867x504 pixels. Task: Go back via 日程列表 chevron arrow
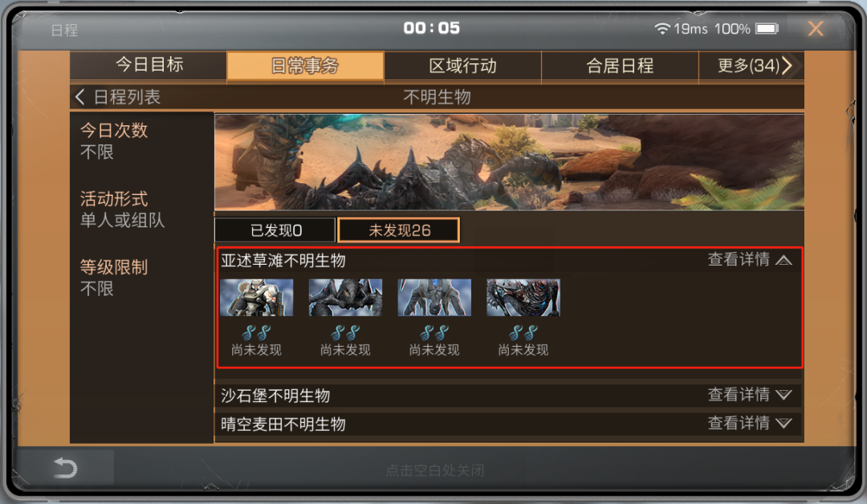(79, 97)
